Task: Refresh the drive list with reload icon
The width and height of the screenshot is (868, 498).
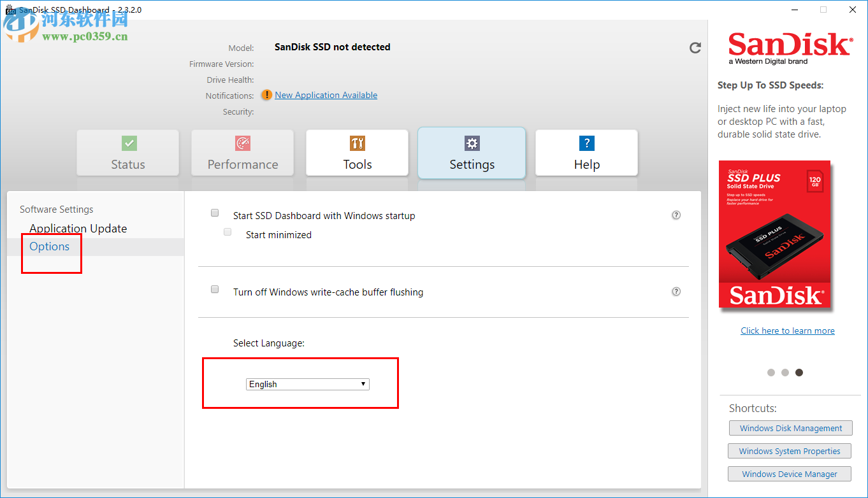Action: click(695, 48)
